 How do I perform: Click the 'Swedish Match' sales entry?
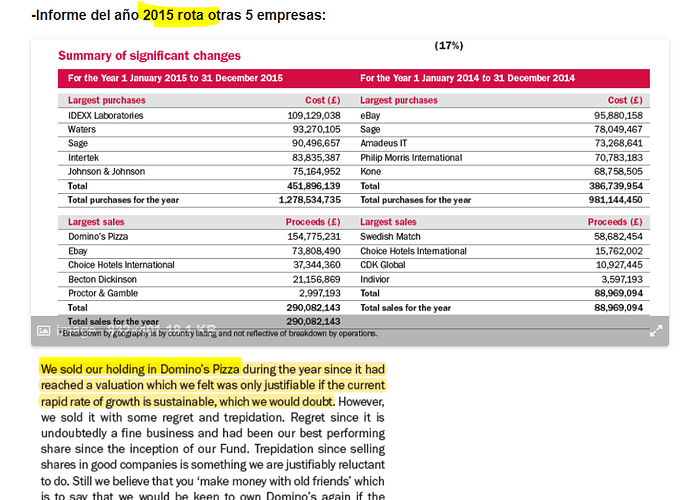point(390,236)
